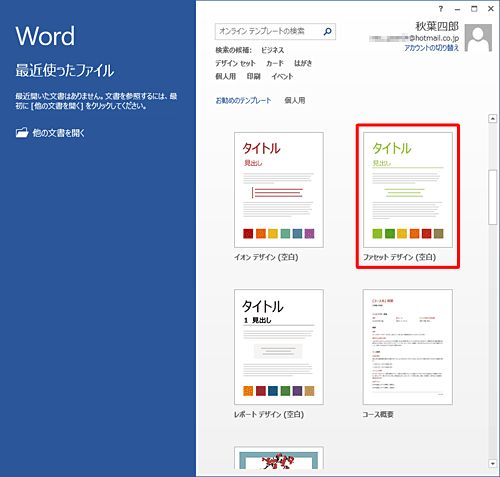Close the Word window
This screenshot has height=477, width=500.
pos(491,9)
